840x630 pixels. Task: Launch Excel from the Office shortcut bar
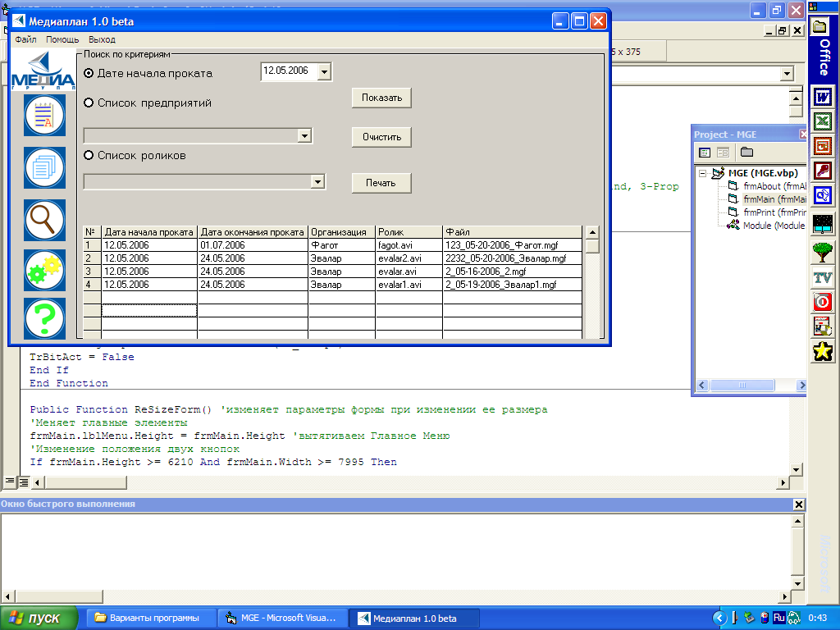pos(822,121)
